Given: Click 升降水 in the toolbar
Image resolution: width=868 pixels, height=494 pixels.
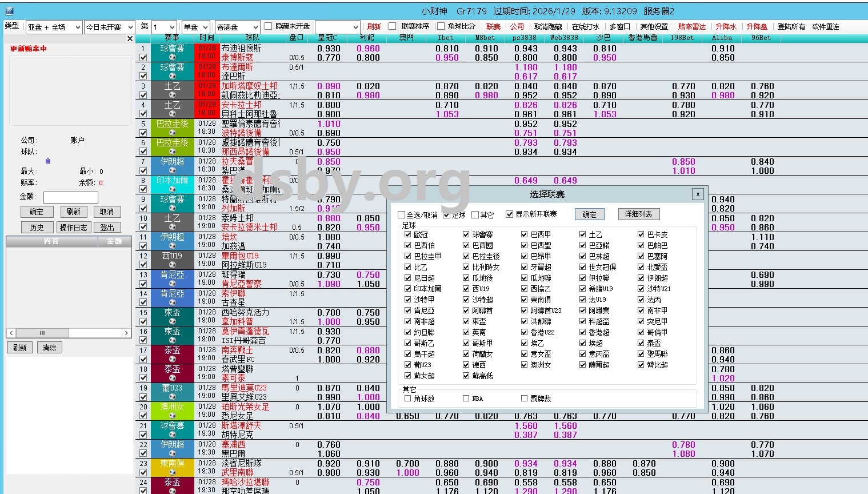Looking at the screenshot, I should pyautogui.click(x=726, y=26).
